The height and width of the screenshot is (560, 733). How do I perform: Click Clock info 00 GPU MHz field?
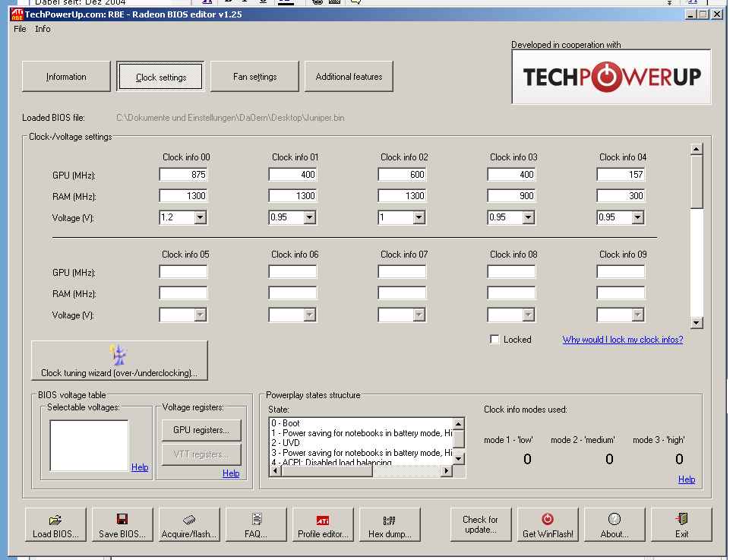pos(183,174)
